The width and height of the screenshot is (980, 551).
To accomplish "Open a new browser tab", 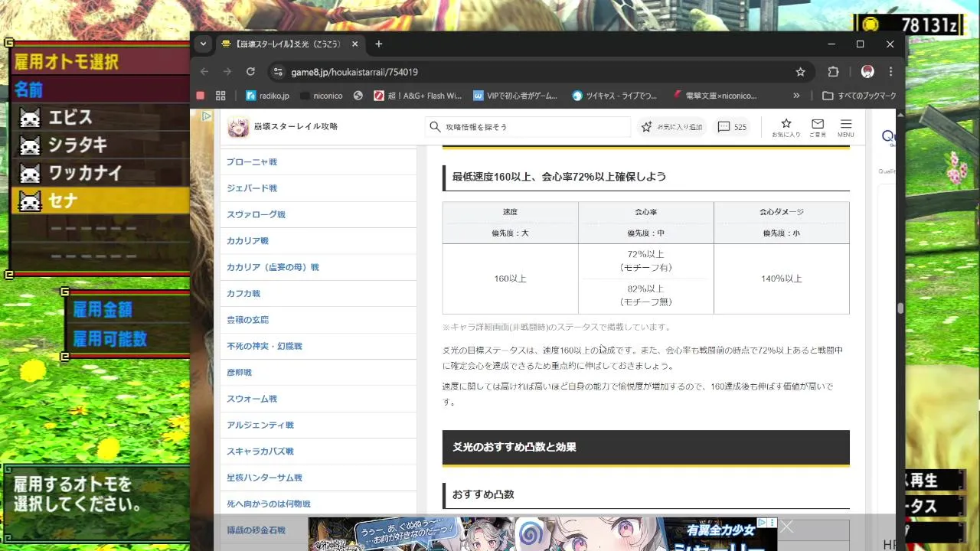I will pyautogui.click(x=378, y=44).
